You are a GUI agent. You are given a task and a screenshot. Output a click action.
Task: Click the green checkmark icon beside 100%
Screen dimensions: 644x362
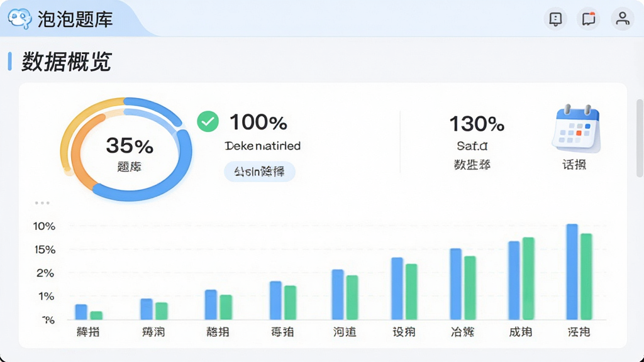(208, 121)
